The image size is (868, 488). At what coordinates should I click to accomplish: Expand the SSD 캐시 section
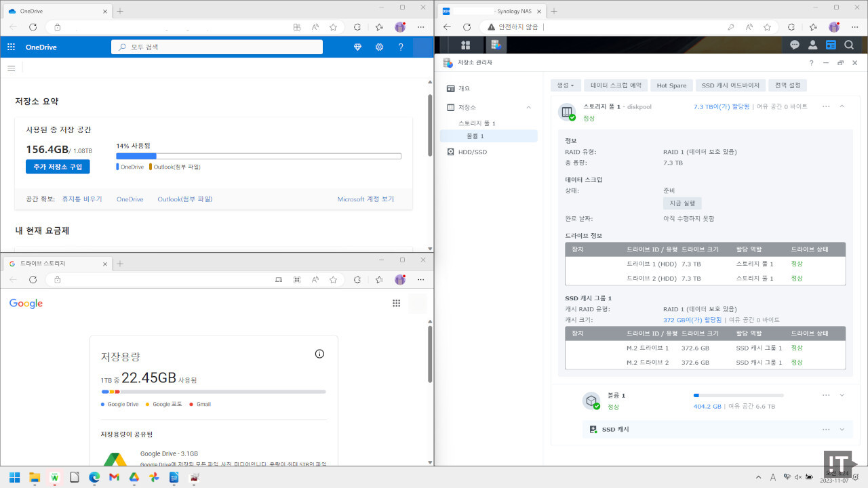(842, 429)
